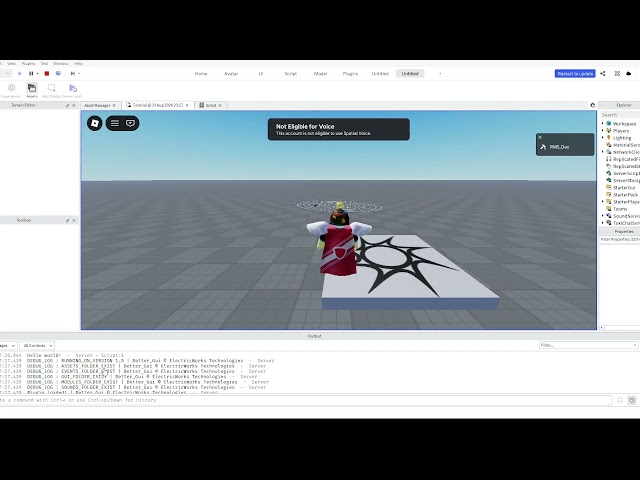Click the step forward icon
Screen dimensions: 640x480
tap(73, 73)
